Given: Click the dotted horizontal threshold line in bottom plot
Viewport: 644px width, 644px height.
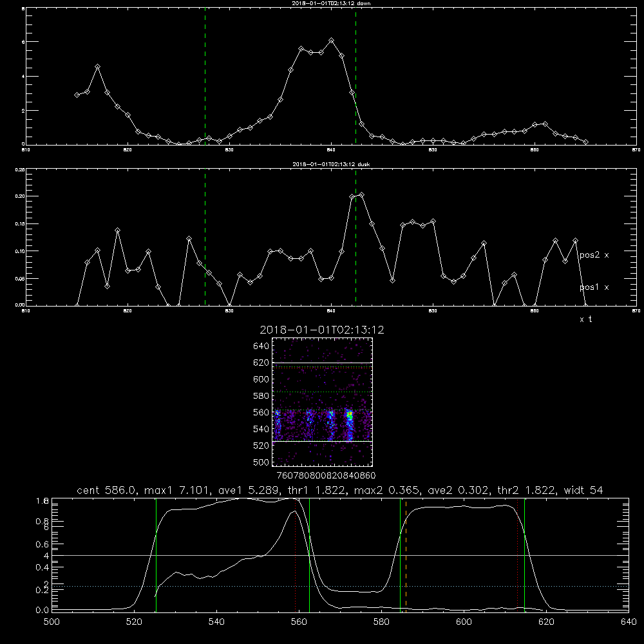Looking at the screenshot, I should (x=340, y=587).
